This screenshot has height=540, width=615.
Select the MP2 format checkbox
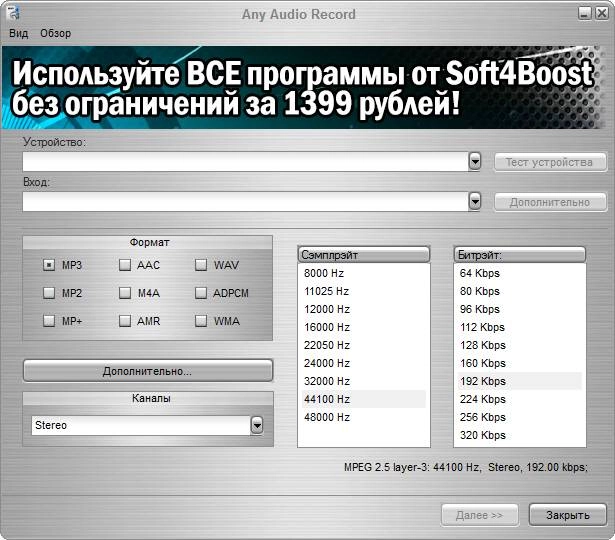49,293
